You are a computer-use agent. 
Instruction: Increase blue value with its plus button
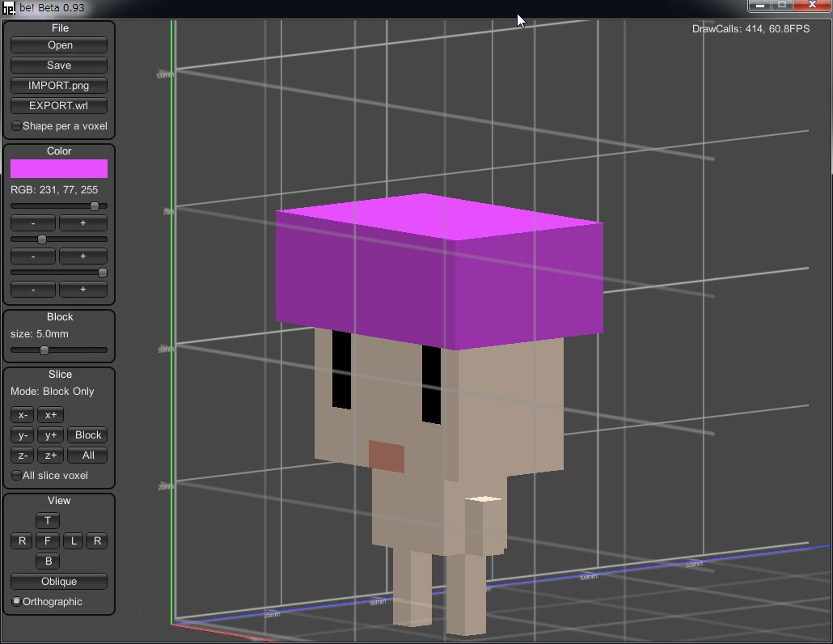tap(82, 289)
